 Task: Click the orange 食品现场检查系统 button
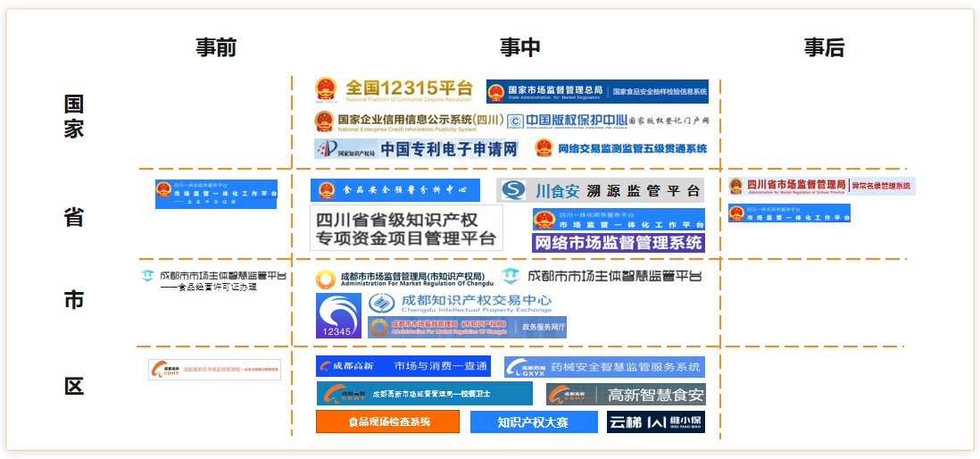387,421
